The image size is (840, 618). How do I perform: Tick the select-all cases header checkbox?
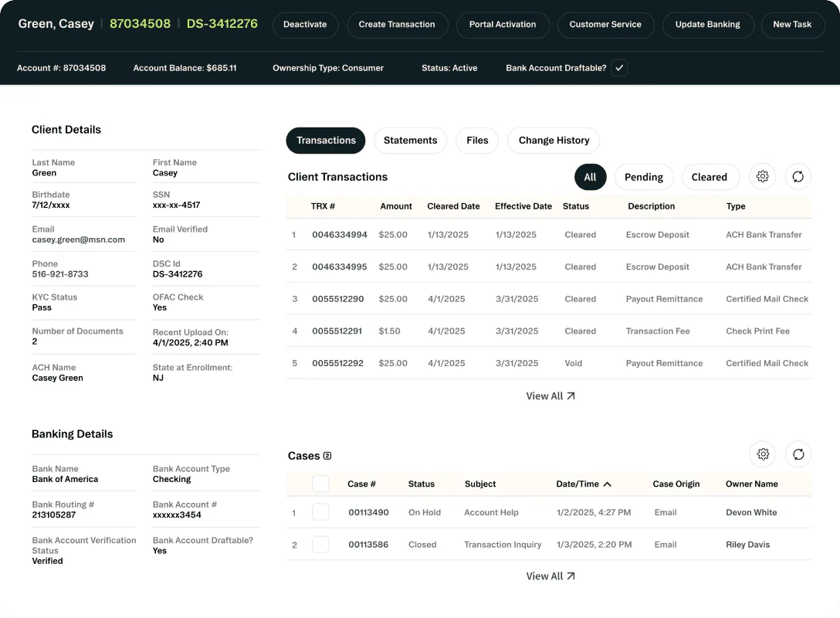(x=320, y=484)
